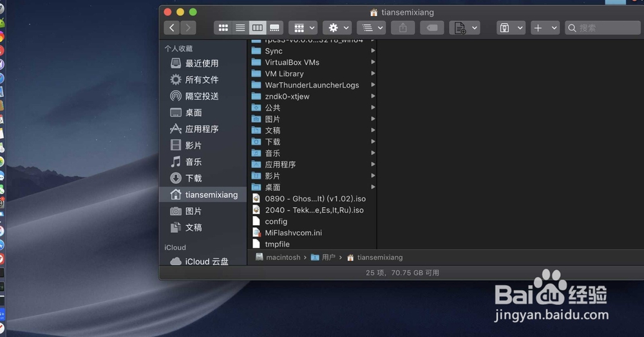Open 所有文件 in the sidebar
This screenshot has width=644, height=337.
point(203,80)
